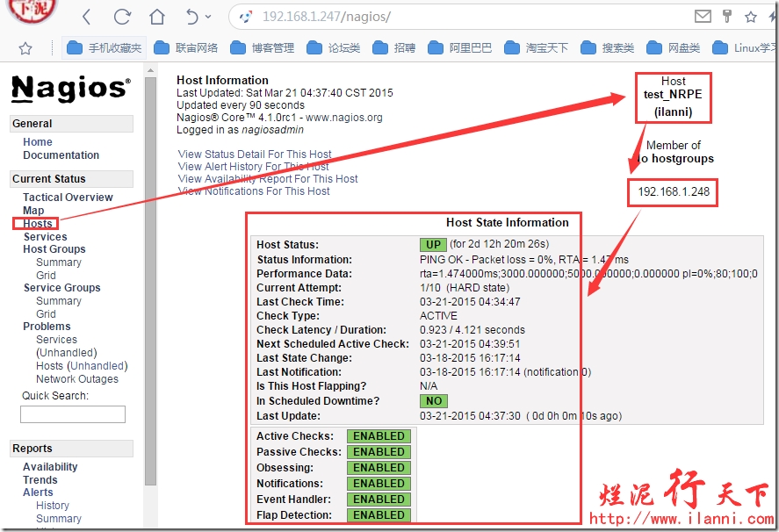This screenshot has height=532, width=779.
Task: Open the Linux学习 bookmark folder
Action: [x=744, y=48]
